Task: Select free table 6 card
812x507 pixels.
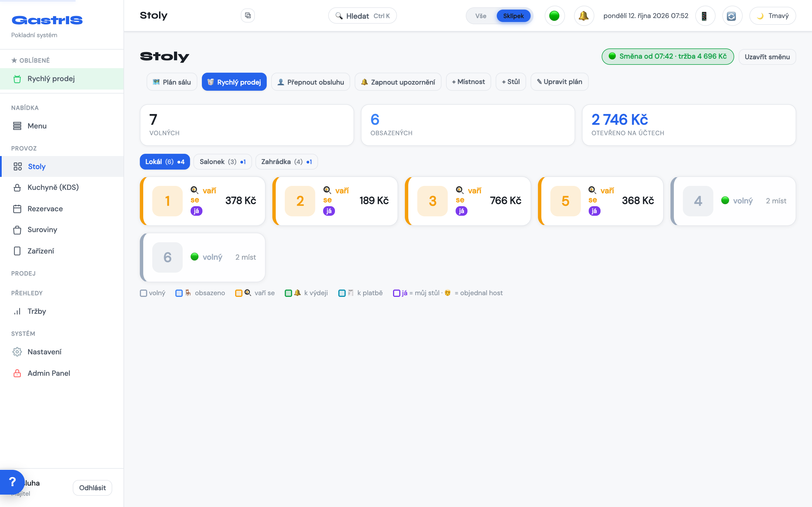Action: [x=203, y=257]
